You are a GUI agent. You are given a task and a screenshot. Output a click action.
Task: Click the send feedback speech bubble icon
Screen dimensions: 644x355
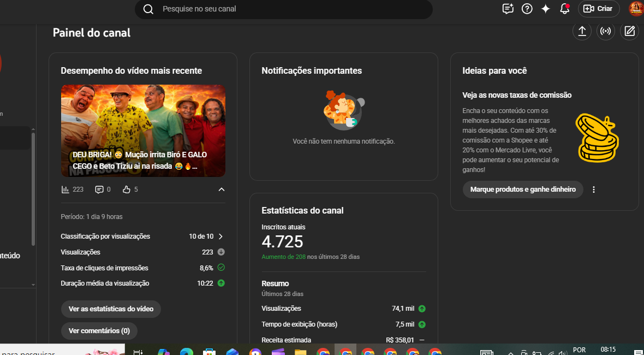tap(508, 9)
